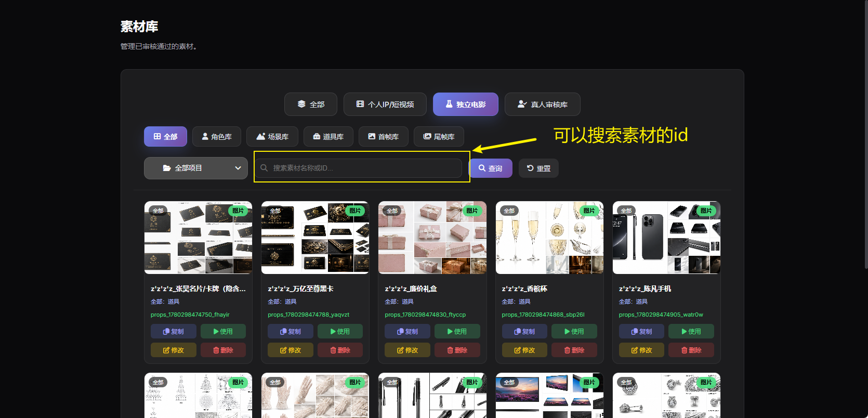Click the page vertical scrollbar
868x418 pixels.
point(865,135)
